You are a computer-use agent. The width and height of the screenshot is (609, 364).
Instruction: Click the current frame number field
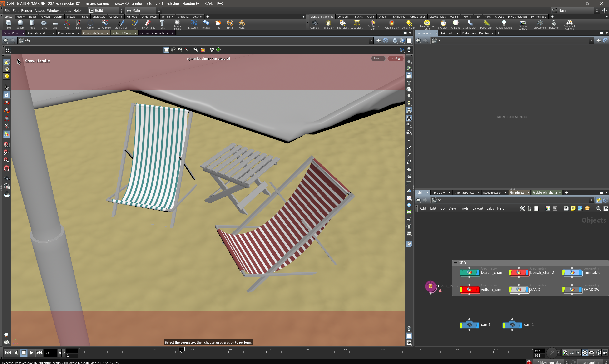[x=50, y=353]
